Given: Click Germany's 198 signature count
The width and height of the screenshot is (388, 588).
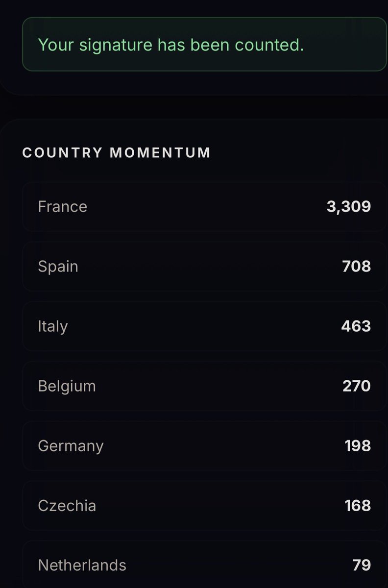Looking at the screenshot, I should [x=358, y=446].
